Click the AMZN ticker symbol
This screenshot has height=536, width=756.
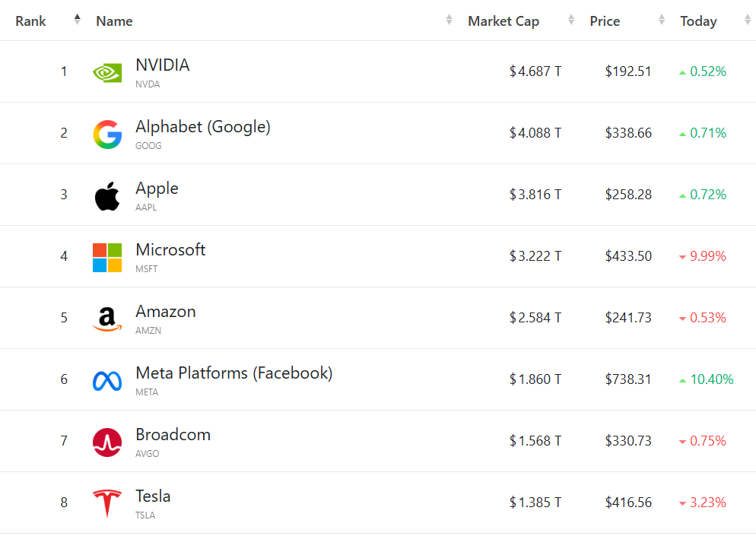148,331
